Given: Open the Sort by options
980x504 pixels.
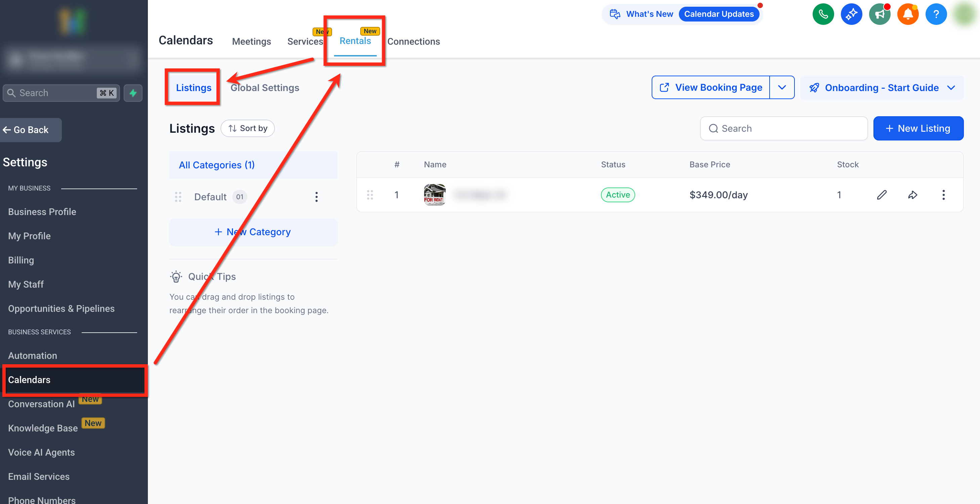Looking at the screenshot, I should pyautogui.click(x=248, y=129).
